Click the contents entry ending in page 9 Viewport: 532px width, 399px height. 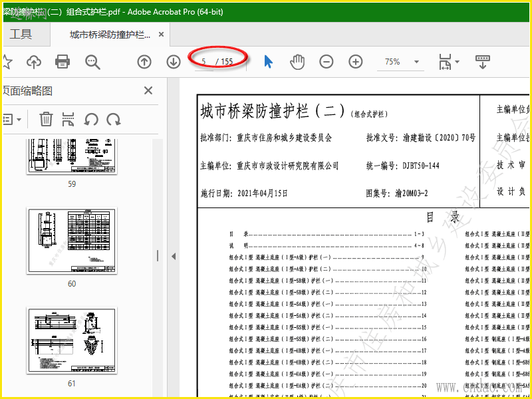[327, 257]
